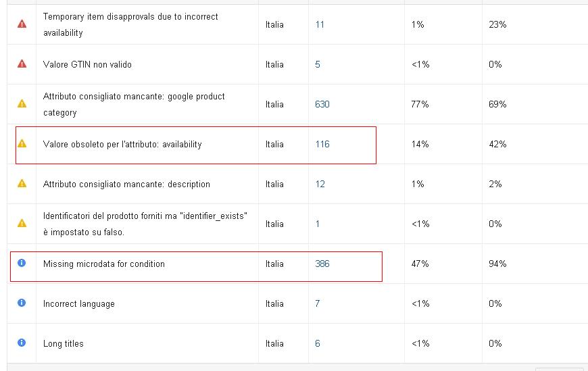Open the 630 items missing product category
Image resolution: width=588 pixels, height=371 pixels.
322,104
